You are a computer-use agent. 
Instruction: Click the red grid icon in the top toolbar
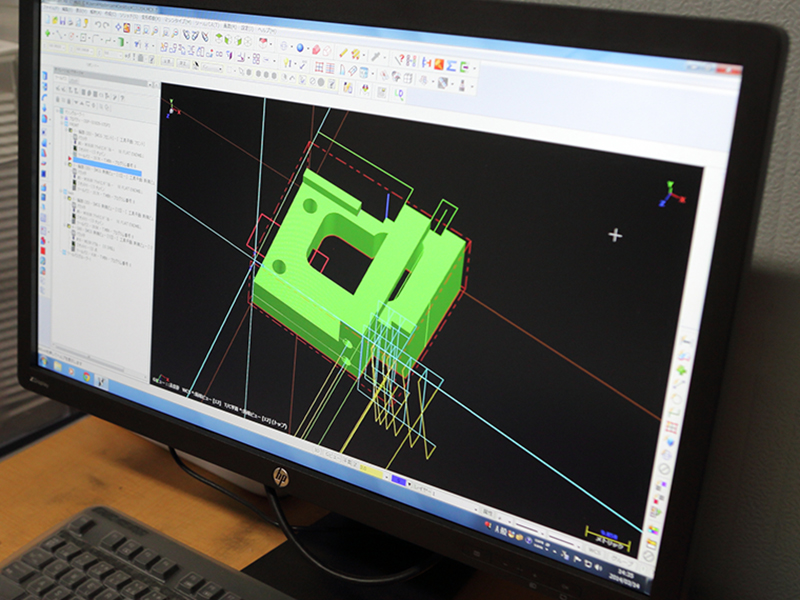[319, 67]
